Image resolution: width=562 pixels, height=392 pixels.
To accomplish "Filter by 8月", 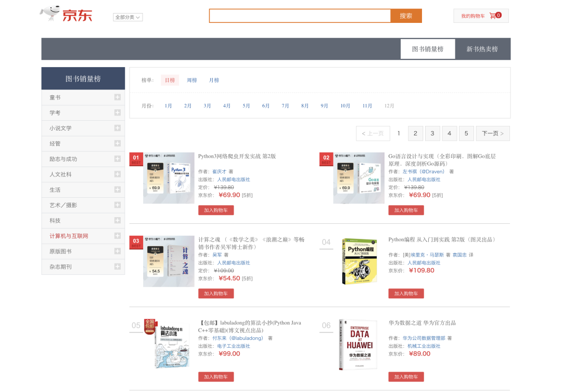I will [304, 106].
